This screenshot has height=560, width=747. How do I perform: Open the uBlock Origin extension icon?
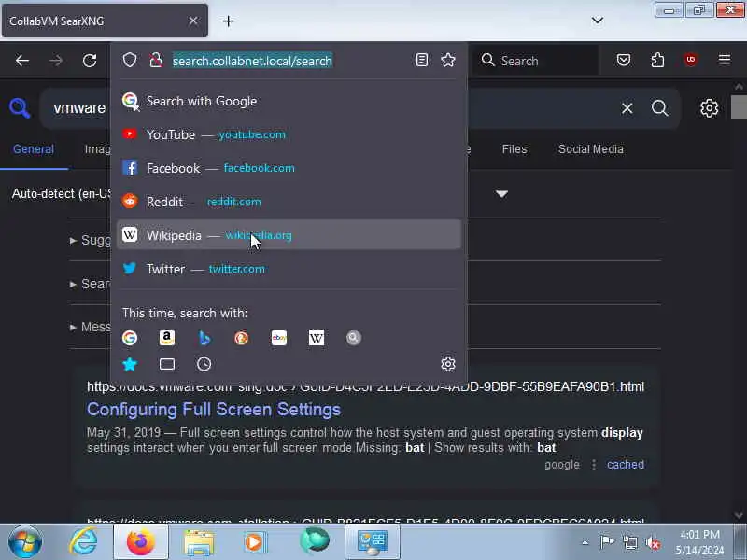(691, 60)
